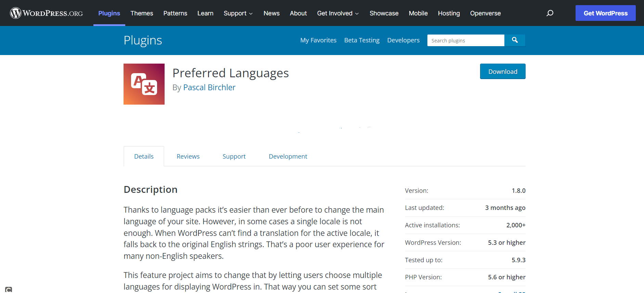Viewport: 644px width, 293px height.
Task: Open the Openverse menu item
Action: click(x=485, y=13)
